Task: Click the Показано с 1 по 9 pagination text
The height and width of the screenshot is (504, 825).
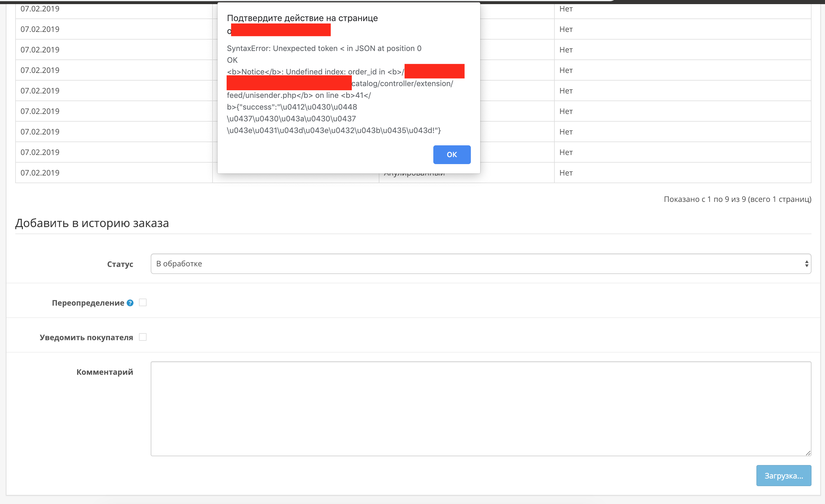Action: [x=737, y=199]
